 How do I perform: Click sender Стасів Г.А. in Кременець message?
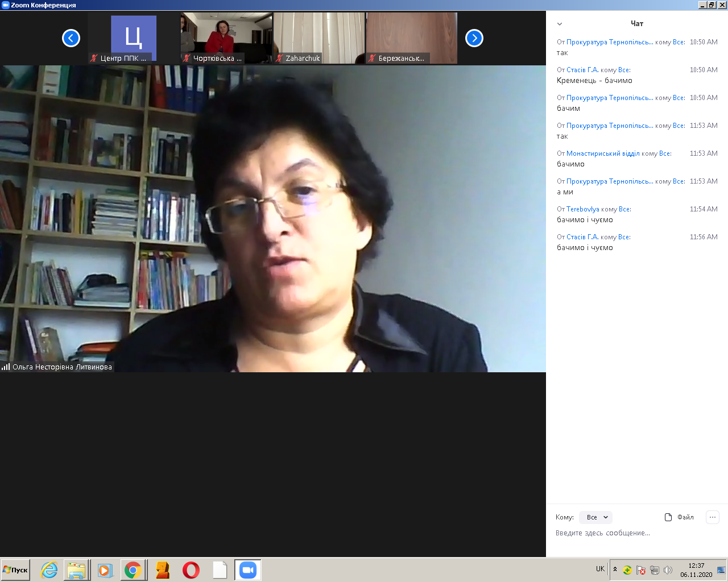(582, 70)
